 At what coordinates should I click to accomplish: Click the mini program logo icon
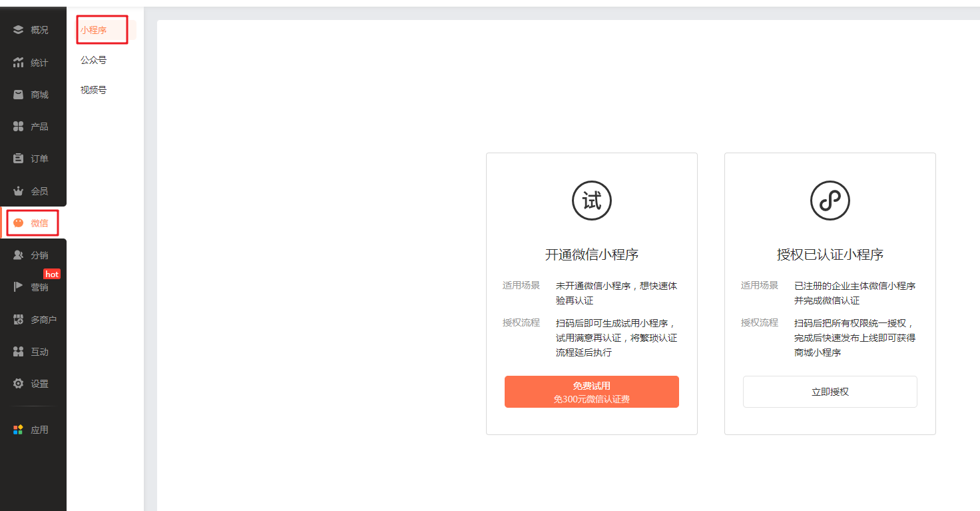pyautogui.click(x=830, y=201)
